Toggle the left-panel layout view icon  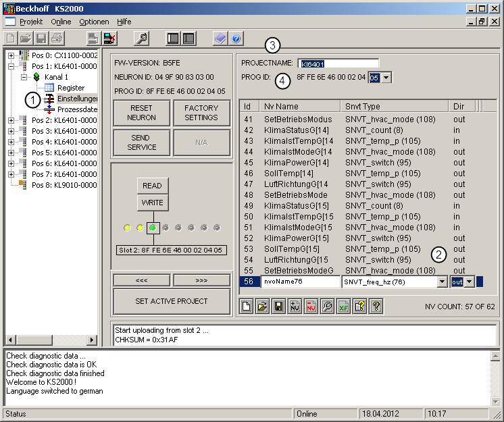tap(173, 38)
